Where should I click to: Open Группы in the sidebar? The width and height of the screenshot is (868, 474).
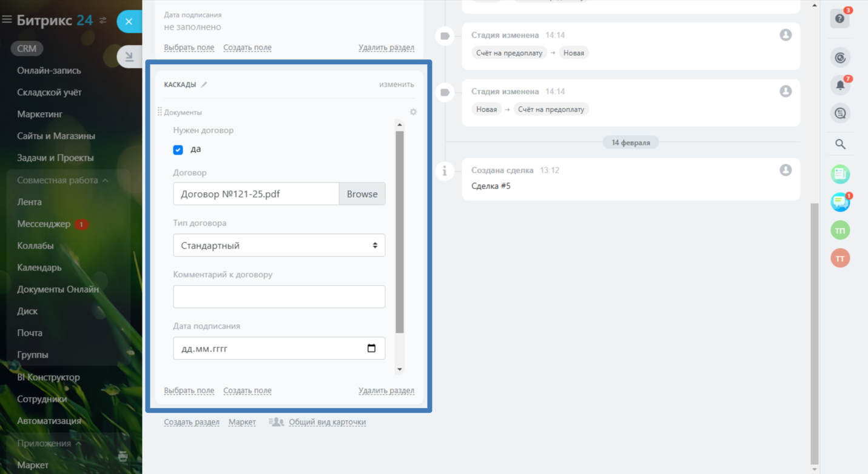pos(33,355)
